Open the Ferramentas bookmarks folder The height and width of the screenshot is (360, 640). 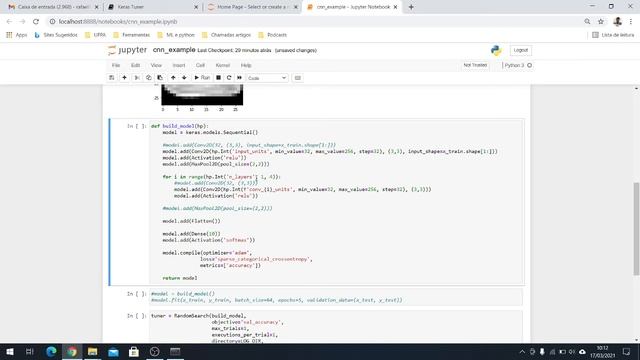[131, 35]
